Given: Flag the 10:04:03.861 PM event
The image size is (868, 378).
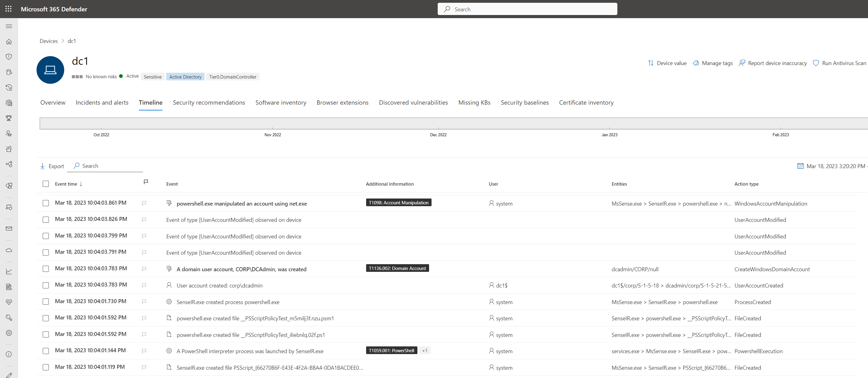Looking at the screenshot, I should pos(144,203).
